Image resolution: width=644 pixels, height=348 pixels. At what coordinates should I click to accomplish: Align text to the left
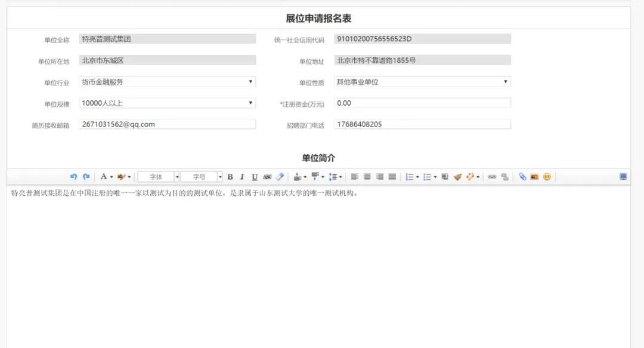pyautogui.click(x=355, y=177)
